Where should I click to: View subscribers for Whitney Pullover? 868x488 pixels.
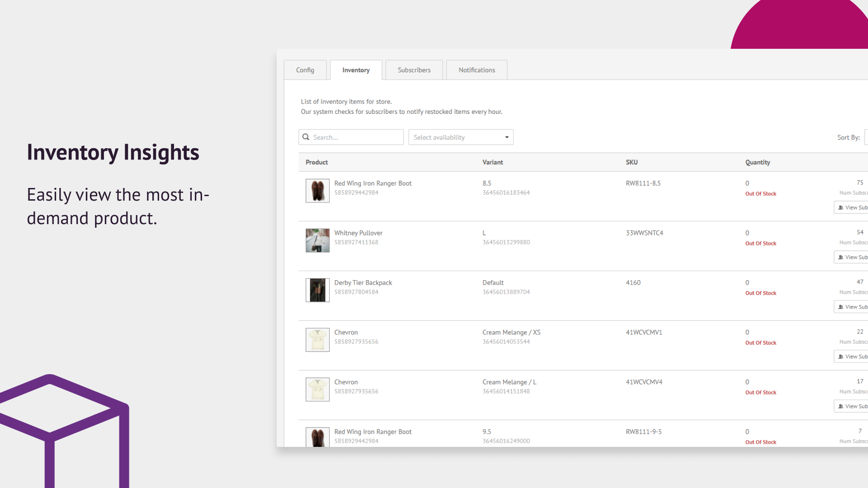pyautogui.click(x=852, y=257)
